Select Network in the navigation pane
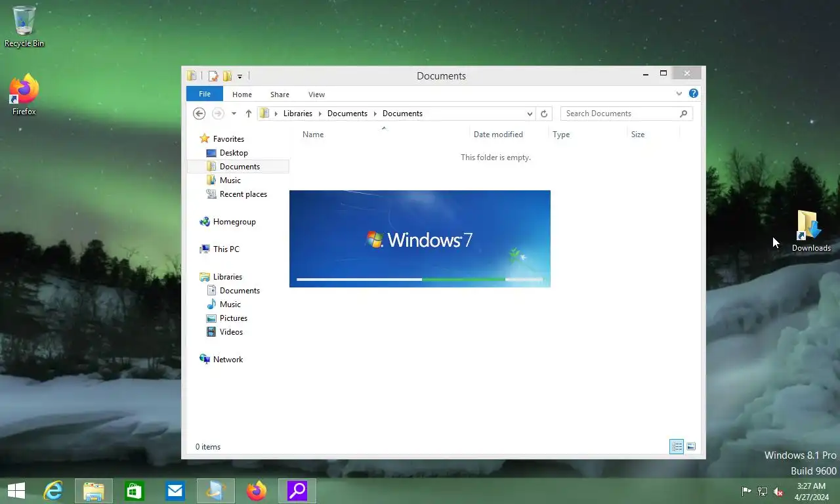Viewport: 840px width, 504px height. (x=228, y=360)
